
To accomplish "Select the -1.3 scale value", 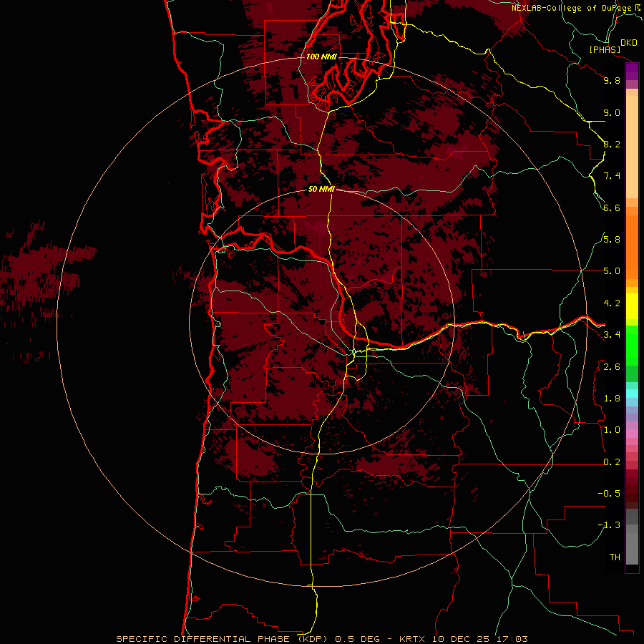I will (609, 525).
